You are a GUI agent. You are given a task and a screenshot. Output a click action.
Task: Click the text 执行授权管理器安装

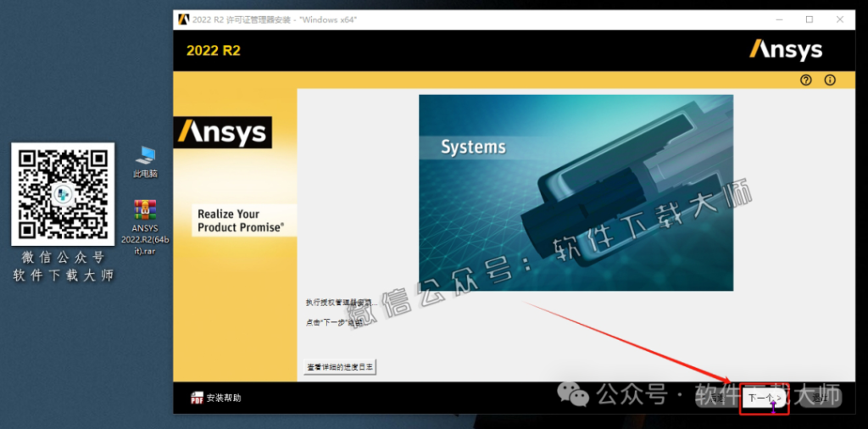tap(342, 303)
